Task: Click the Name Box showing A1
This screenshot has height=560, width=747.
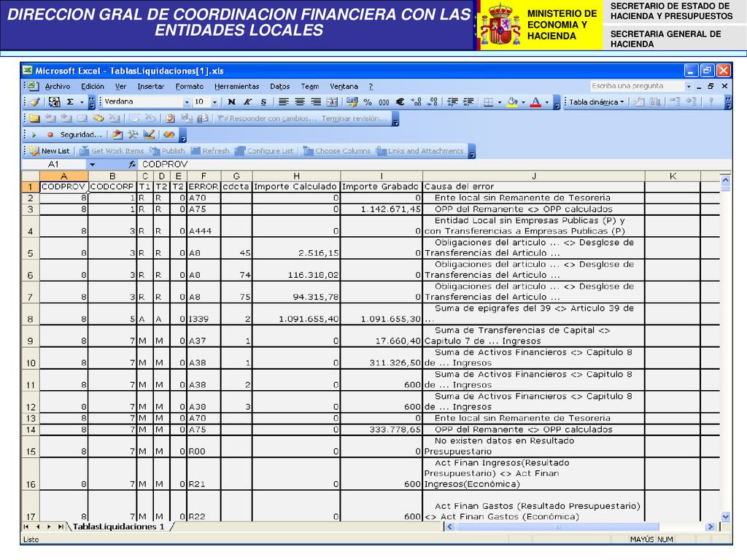Action: coord(54,164)
